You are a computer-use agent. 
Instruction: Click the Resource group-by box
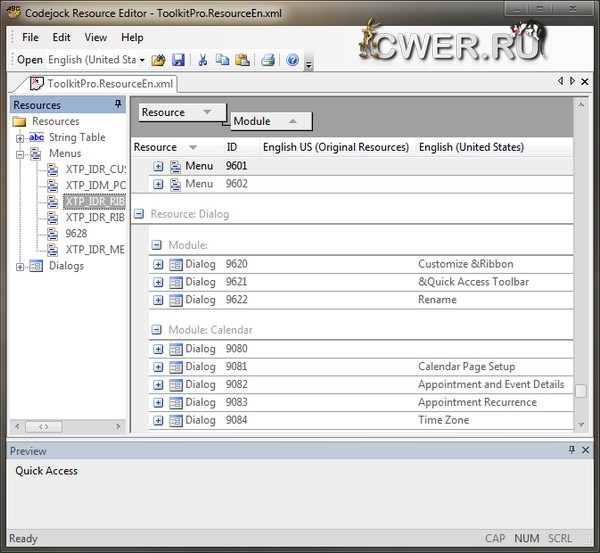coord(183,112)
